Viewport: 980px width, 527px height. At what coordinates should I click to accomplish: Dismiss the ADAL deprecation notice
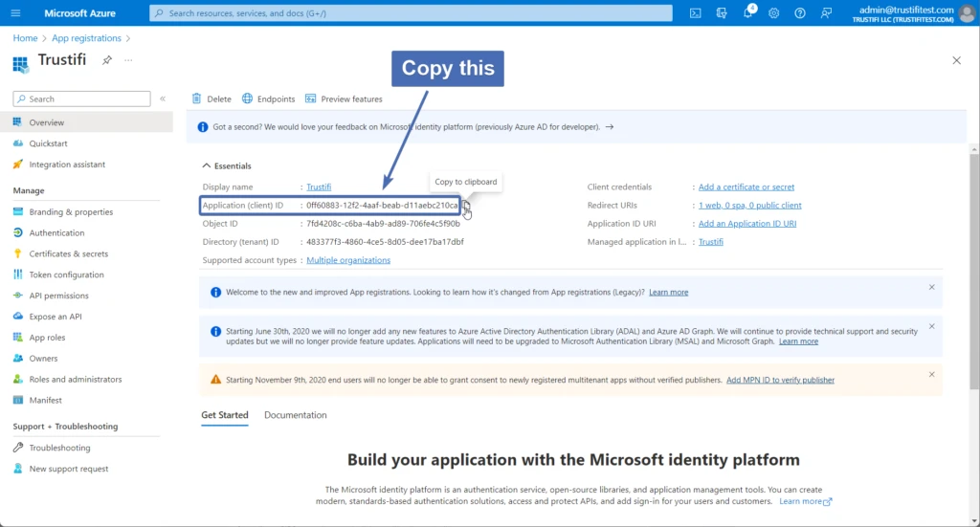[x=931, y=326]
